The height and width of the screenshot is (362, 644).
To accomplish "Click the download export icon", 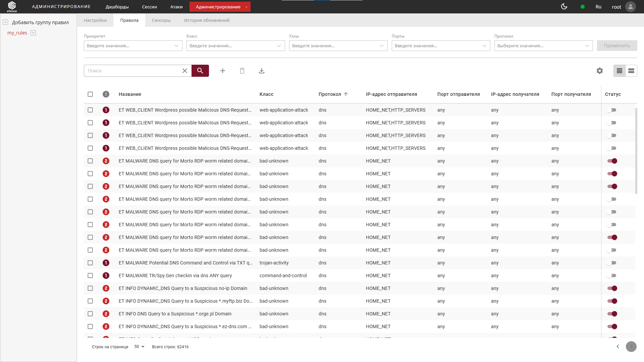I will click(262, 71).
